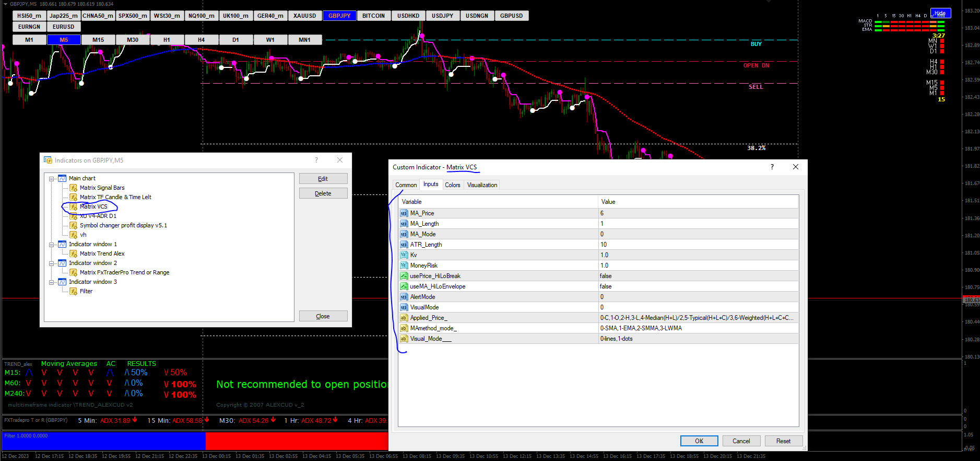This screenshot has height=461, width=980.
Task: Change the timeframe to M1
Action: 29,40
